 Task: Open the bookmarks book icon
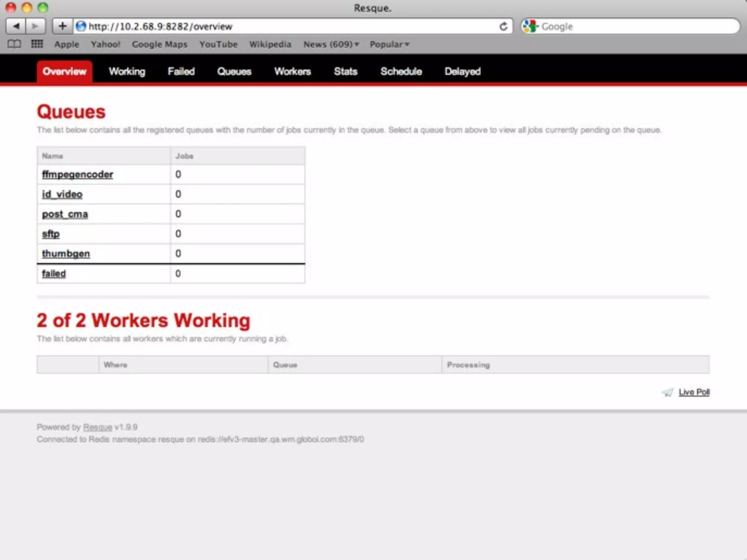(14, 44)
